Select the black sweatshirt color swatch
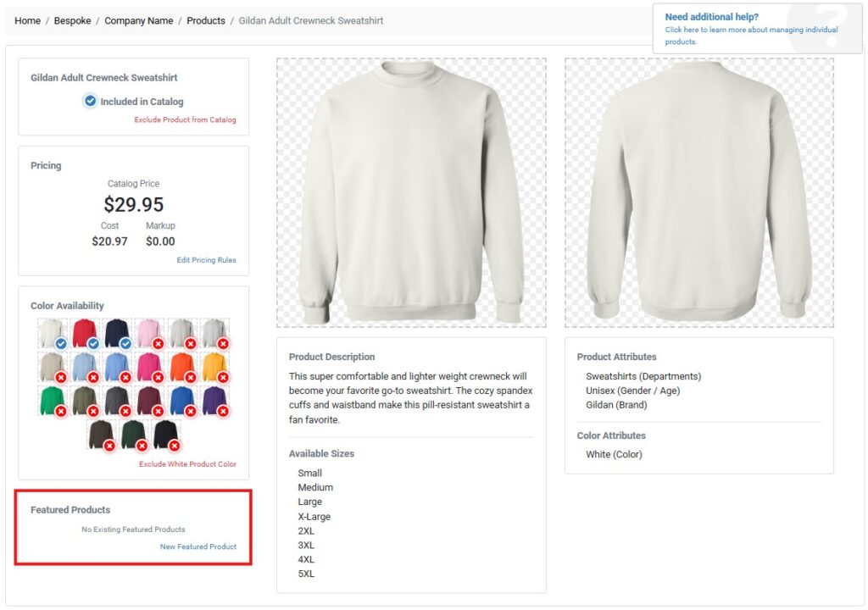Screen dimensions: 868x610 166,435
